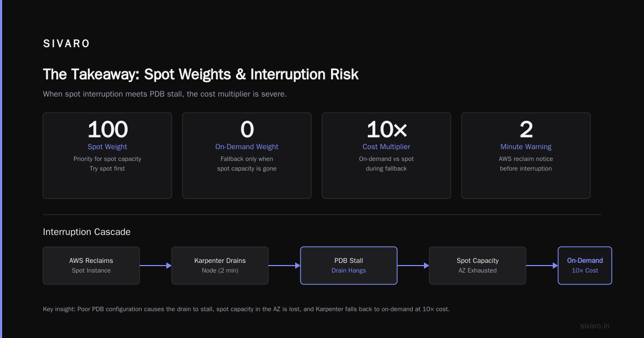
Task: Click arrow pointing to PDB Stall
Action: 284,266
